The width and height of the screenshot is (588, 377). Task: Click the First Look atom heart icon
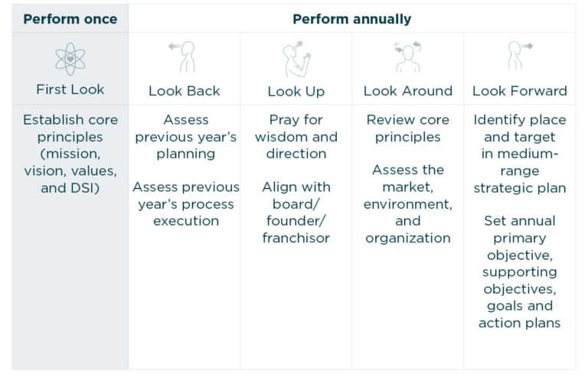click(70, 58)
